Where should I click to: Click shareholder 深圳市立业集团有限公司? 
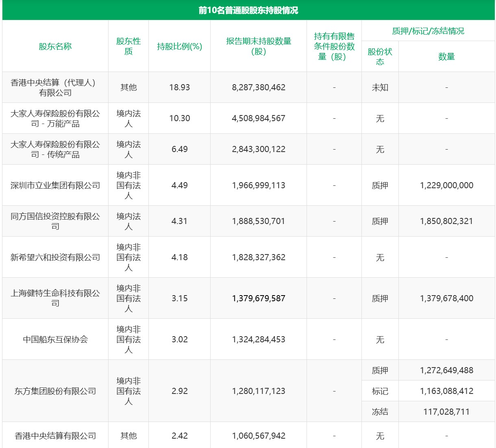click(55, 185)
